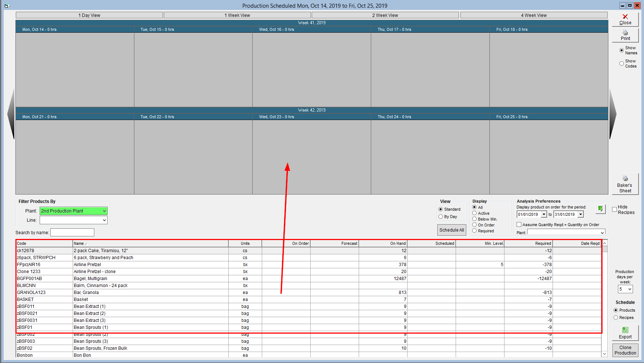
Task: Click the Clone Production button
Action: pos(625,350)
